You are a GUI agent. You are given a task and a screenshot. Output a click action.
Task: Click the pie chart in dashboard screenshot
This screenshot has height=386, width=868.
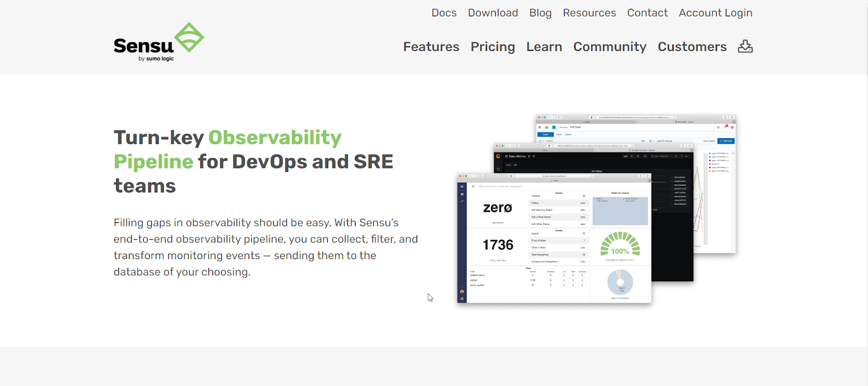[620, 282]
